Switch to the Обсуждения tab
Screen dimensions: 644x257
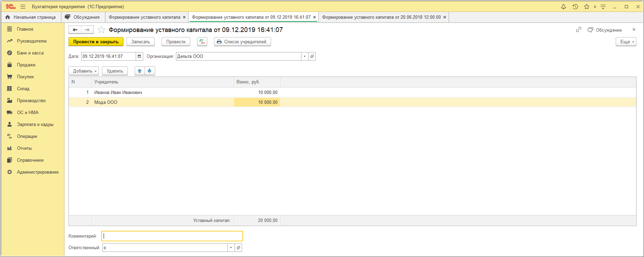point(83,17)
